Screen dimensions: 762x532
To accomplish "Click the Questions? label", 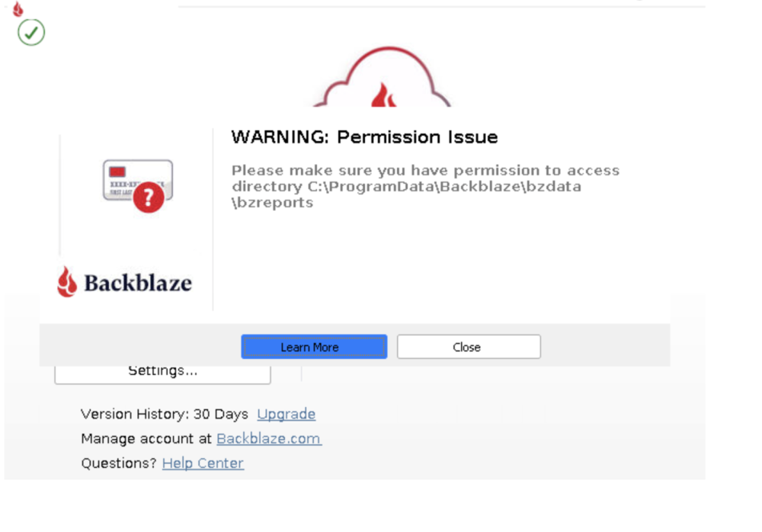I will [x=119, y=463].
